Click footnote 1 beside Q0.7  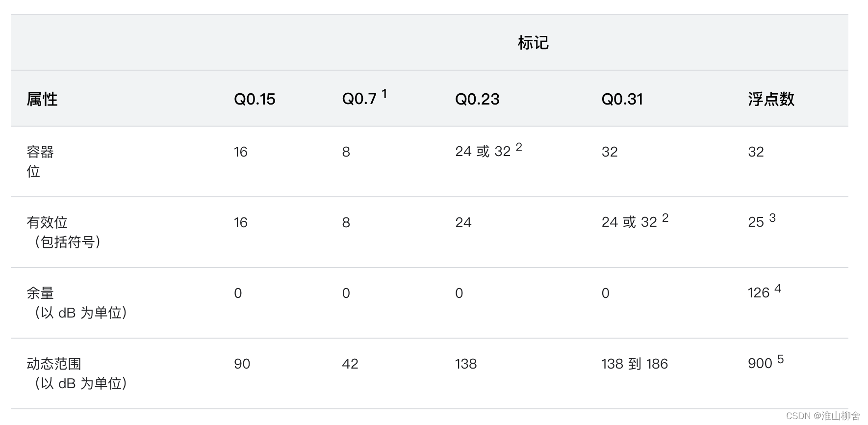pos(384,93)
